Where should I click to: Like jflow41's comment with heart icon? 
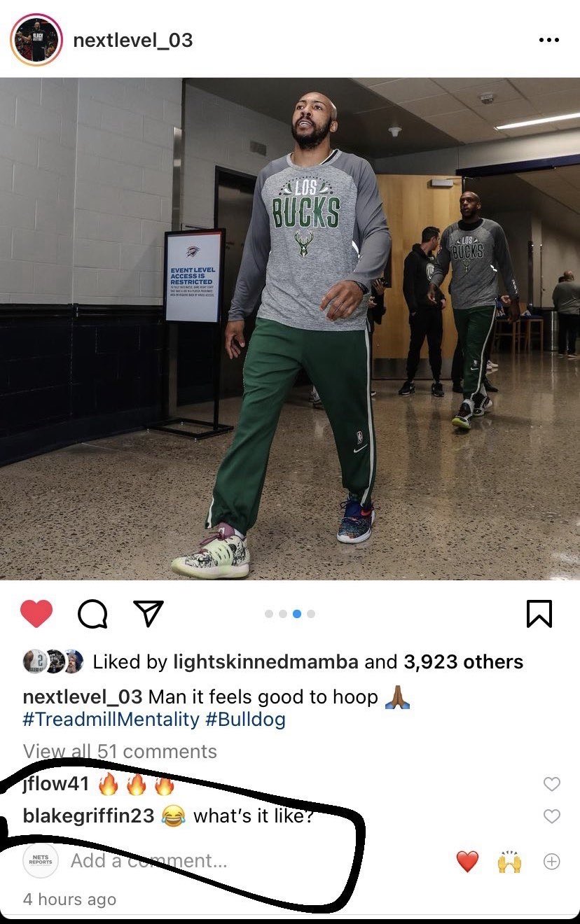coord(552,784)
